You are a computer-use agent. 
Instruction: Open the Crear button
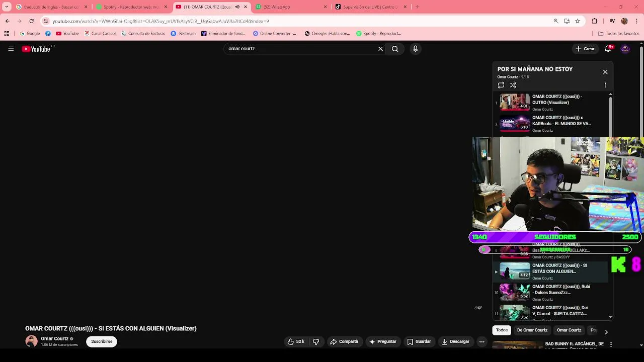pyautogui.click(x=585, y=49)
